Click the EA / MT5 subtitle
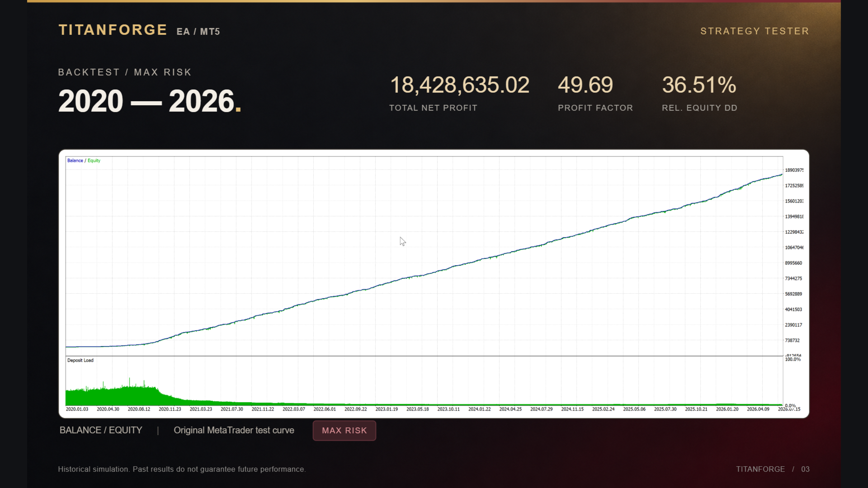Viewport: 868px width, 488px height. [x=198, y=32]
